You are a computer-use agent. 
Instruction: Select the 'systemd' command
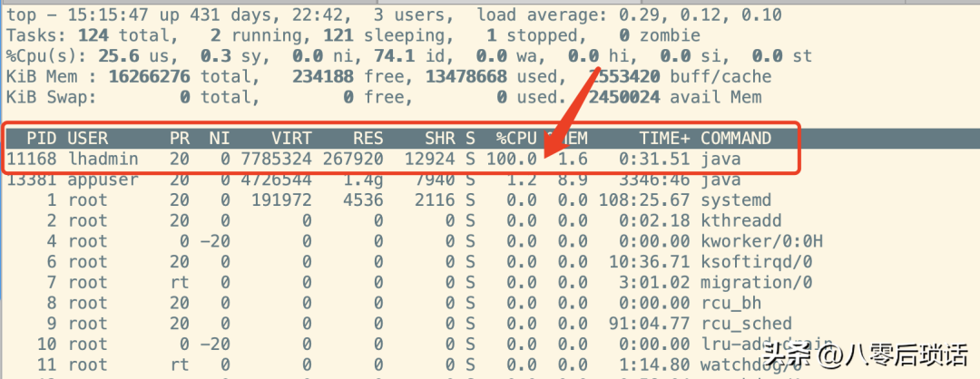[x=736, y=200]
